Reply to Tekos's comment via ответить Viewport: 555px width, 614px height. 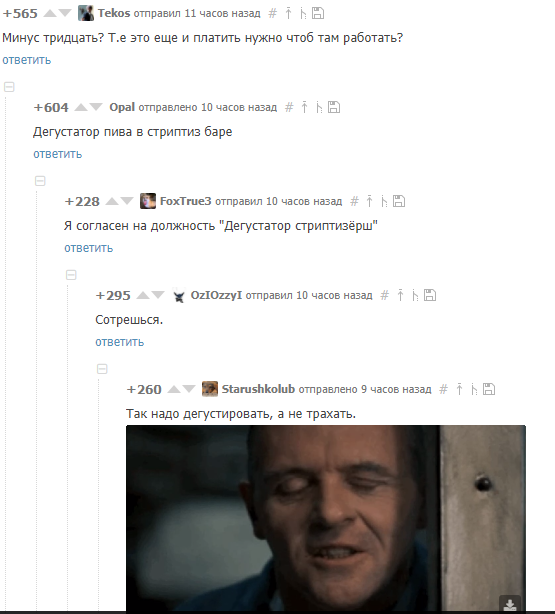click(27, 60)
